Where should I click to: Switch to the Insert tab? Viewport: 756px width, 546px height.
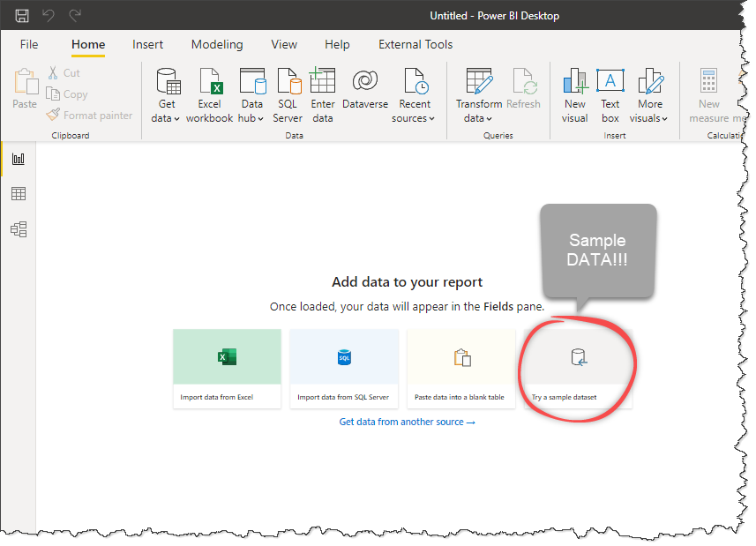147,44
